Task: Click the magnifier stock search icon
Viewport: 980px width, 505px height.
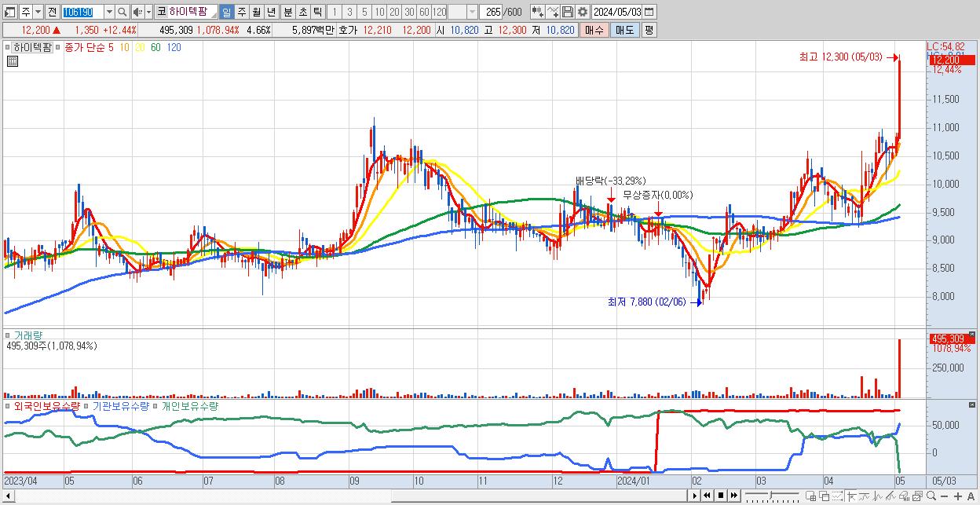Action: (x=122, y=12)
